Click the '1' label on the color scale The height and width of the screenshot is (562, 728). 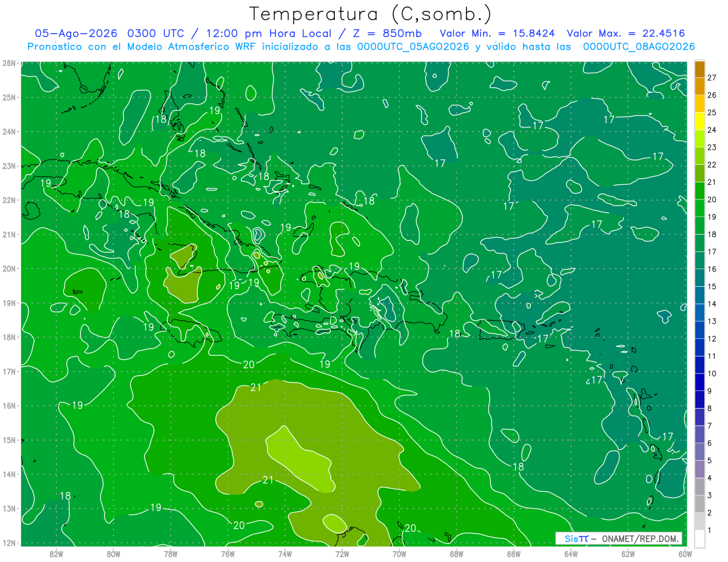pyautogui.click(x=710, y=530)
